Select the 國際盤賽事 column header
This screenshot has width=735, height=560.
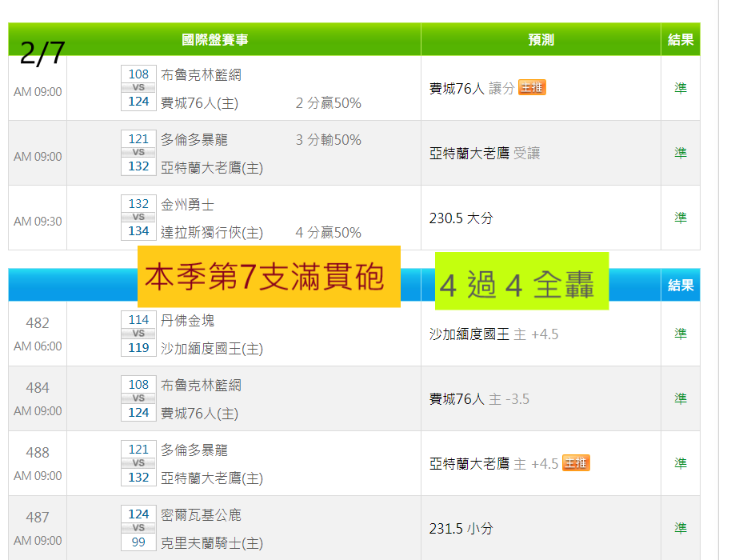(214, 39)
